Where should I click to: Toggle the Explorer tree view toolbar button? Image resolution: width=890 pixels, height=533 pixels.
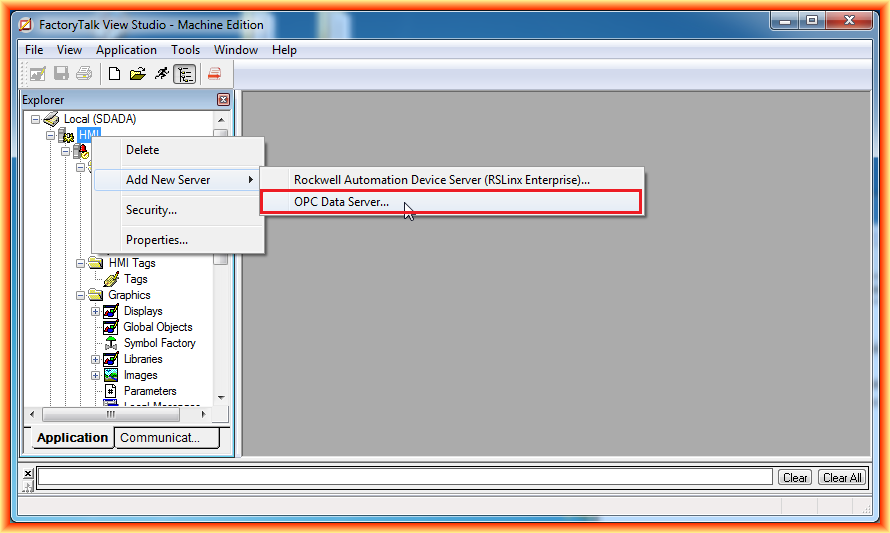click(x=184, y=74)
